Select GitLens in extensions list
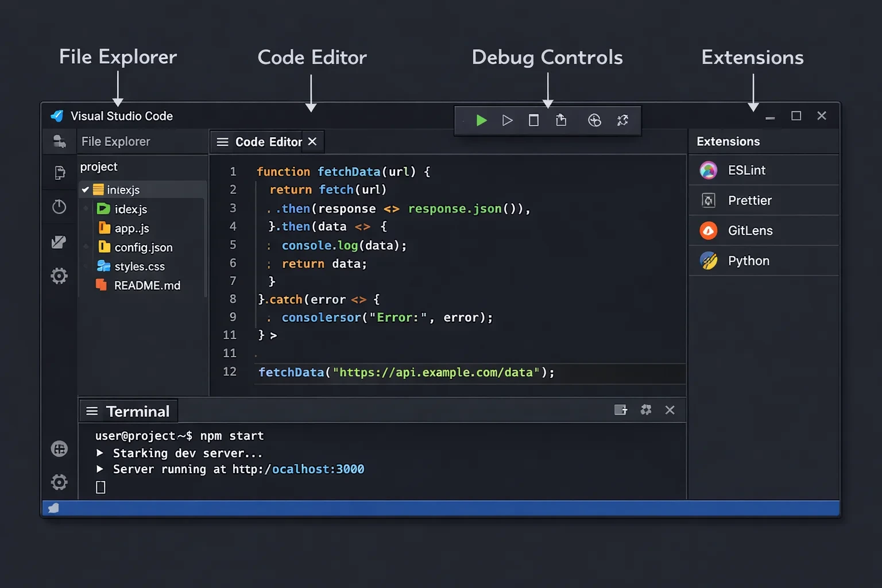Image resolution: width=882 pixels, height=588 pixels. [x=764, y=231]
